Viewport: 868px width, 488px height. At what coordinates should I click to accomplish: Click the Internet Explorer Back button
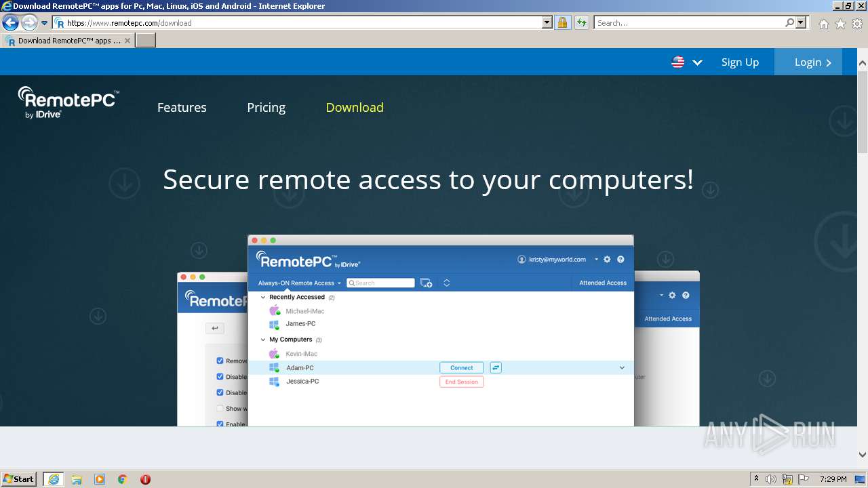coord(10,23)
